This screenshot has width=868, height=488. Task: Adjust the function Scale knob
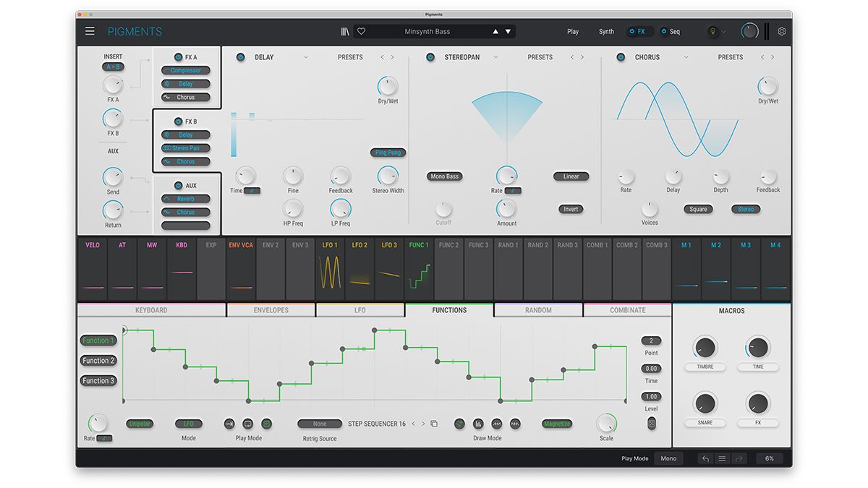click(606, 423)
